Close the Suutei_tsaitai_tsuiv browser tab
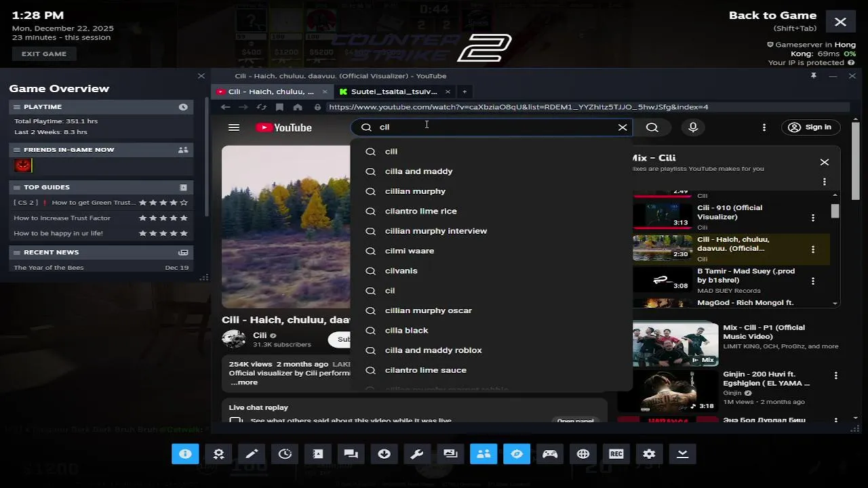Screen dimensions: 868x488 [448, 91]
